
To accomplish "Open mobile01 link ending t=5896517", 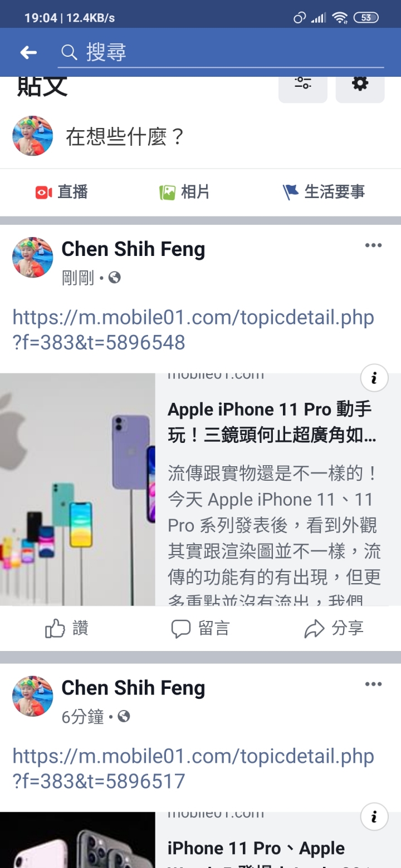I will pos(193,768).
